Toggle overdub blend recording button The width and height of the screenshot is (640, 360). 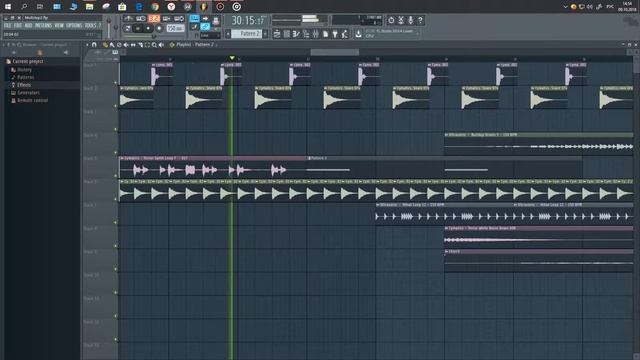tap(167, 19)
